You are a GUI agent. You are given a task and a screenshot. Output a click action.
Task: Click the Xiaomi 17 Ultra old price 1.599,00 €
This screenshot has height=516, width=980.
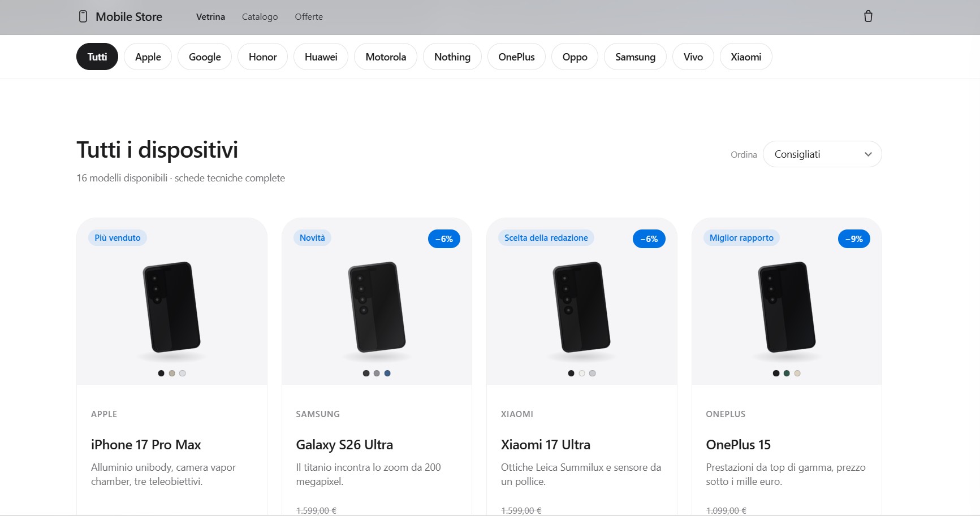pyautogui.click(x=521, y=510)
